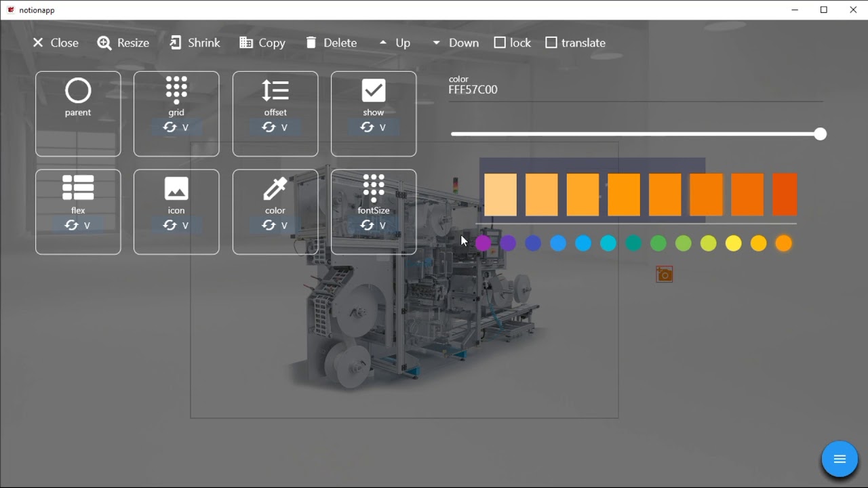Click the sync V button under fontSize
This screenshot has height=488, width=868.
coord(374,225)
